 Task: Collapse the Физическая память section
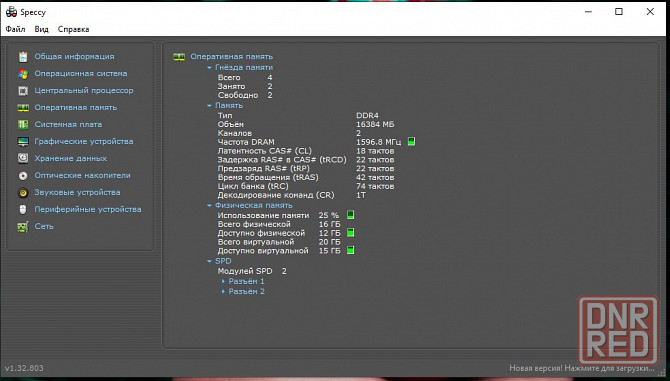click(x=209, y=205)
